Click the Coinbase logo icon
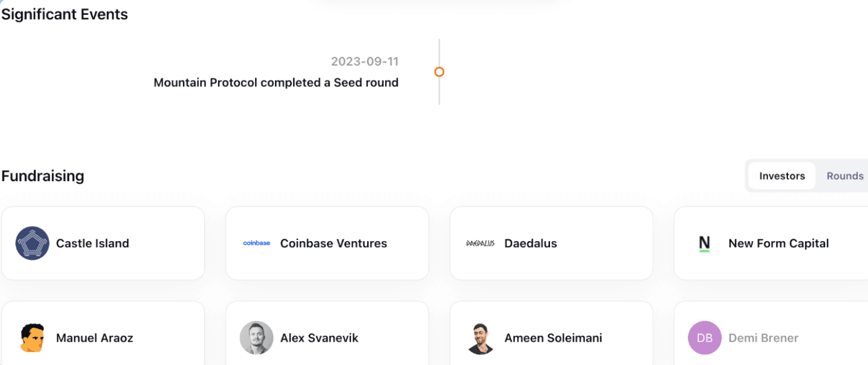868x365 pixels. click(x=256, y=243)
